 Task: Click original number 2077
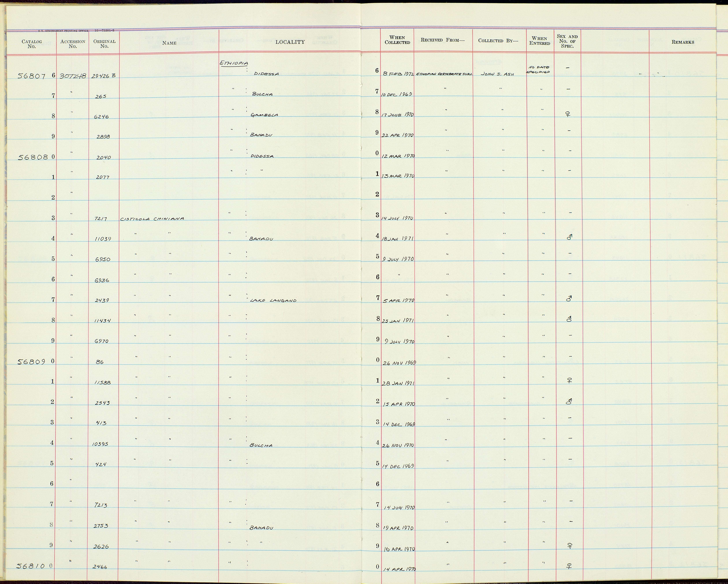click(x=103, y=177)
